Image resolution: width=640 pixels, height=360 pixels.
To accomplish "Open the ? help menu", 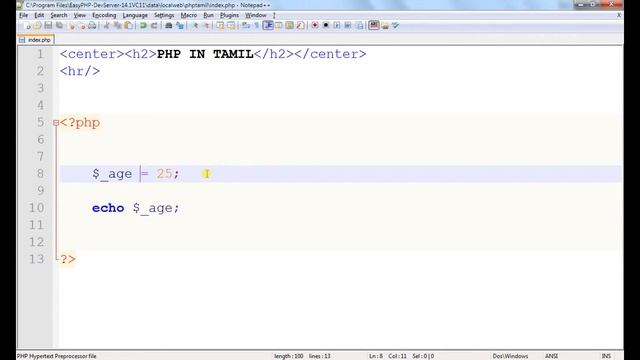I will [274, 15].
